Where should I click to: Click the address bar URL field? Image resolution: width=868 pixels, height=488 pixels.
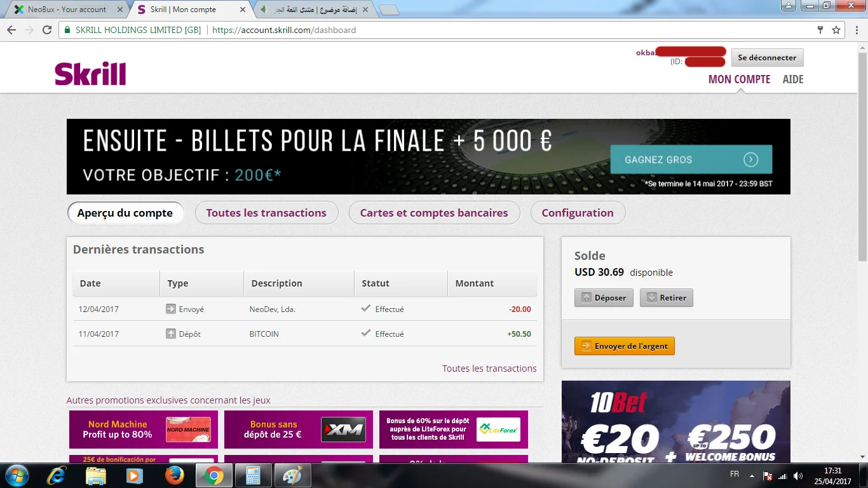point(445,30)
